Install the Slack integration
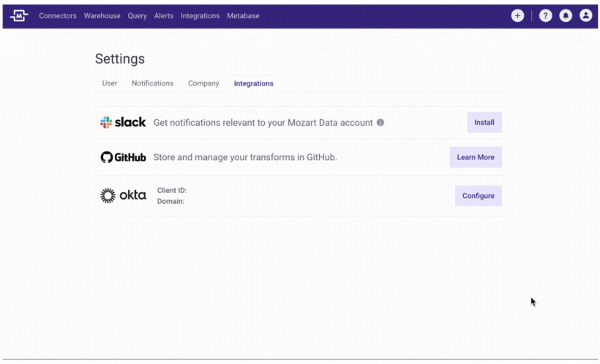Image resolution: width=600 pixels, height=364 pixels. pyautogui.click(x=484, y=122)
